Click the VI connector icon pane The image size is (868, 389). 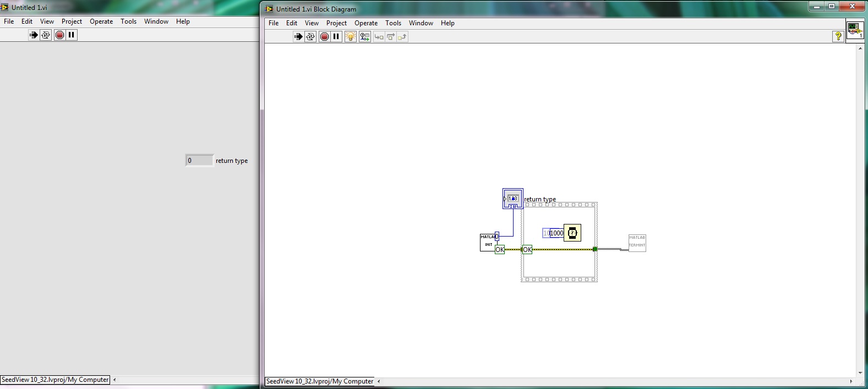tap(855, 30)
